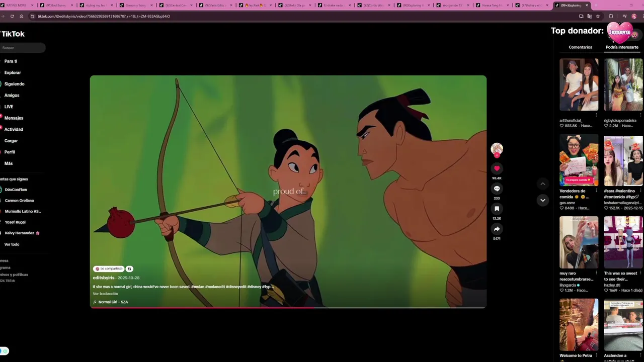This screenshot has height=362, width=644.
Task: Open Amigos in sidebar
Action: (x=12, y=95)
